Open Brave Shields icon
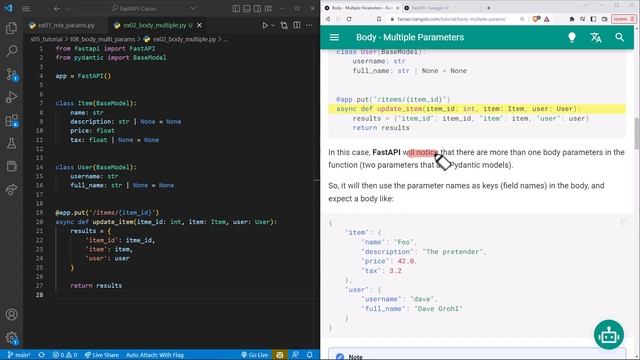Viewport: 640px width, 360px height. tap(536, 19)
